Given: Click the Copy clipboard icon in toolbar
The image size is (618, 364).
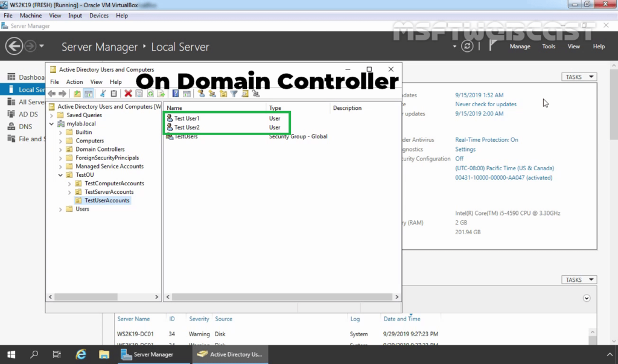Looking at the screenshot, I should [x=113, y=94].
